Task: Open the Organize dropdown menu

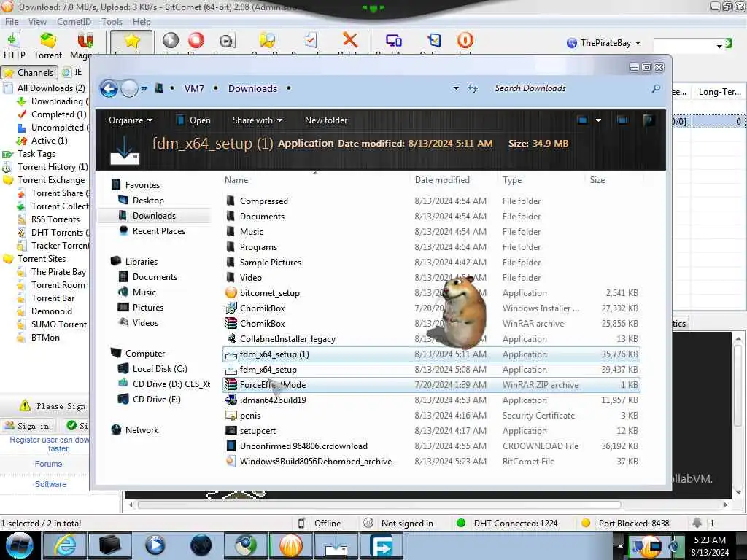Action: click(x=130, y=120)
